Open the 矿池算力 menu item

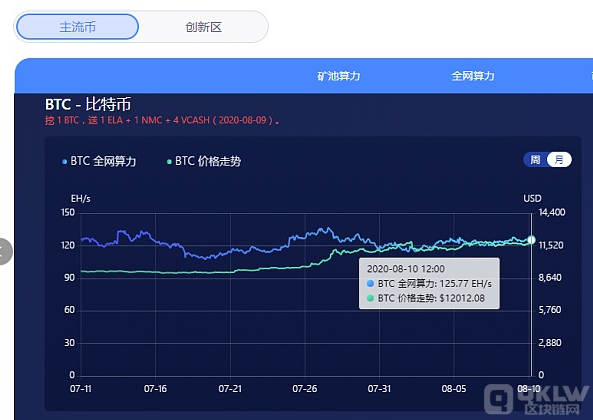click(x=338, y=76)
